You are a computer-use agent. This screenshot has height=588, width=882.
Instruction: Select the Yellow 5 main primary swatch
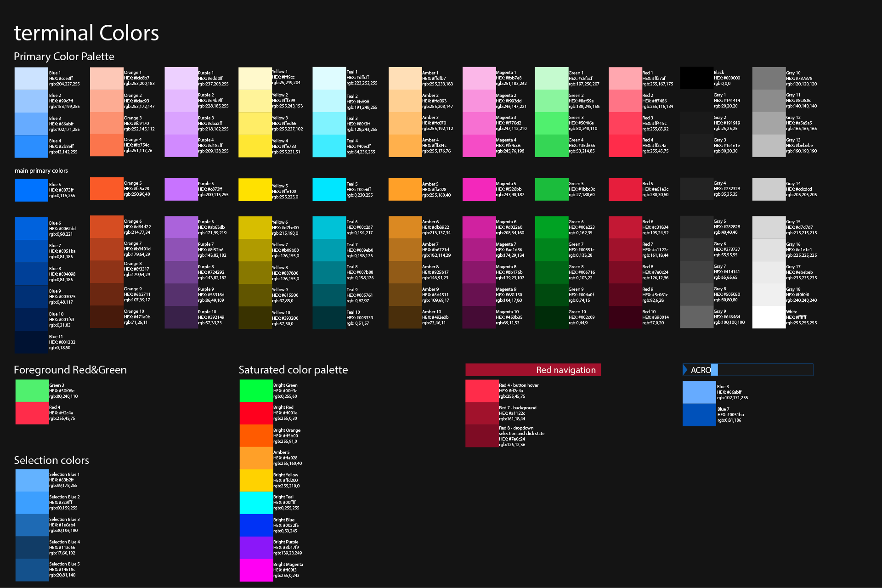[254, 189]
